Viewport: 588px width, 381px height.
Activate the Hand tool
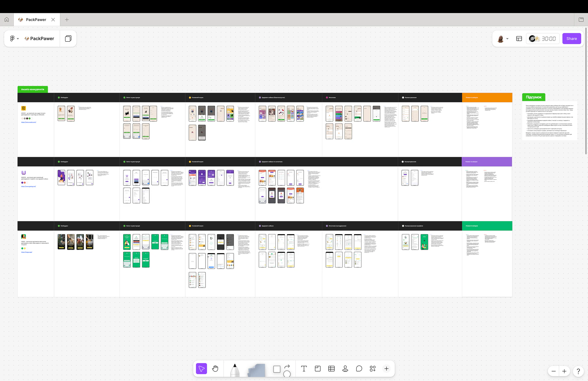coord(215,369)
